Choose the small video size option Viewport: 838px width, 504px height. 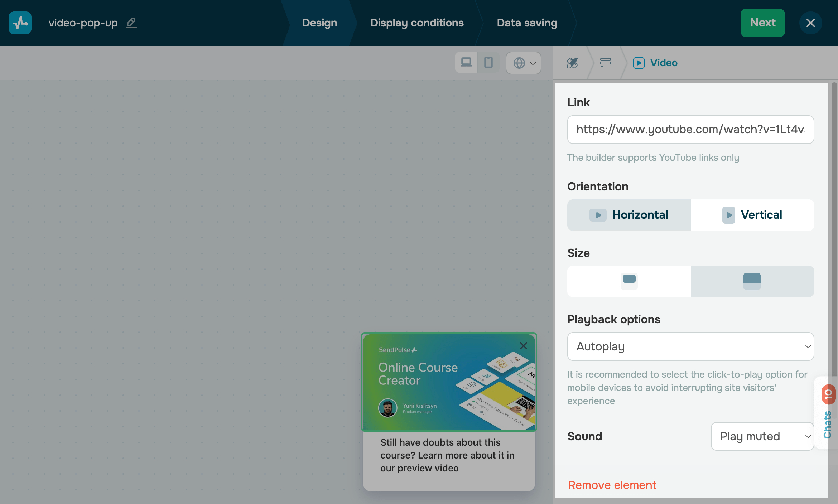tap(629, 281)
